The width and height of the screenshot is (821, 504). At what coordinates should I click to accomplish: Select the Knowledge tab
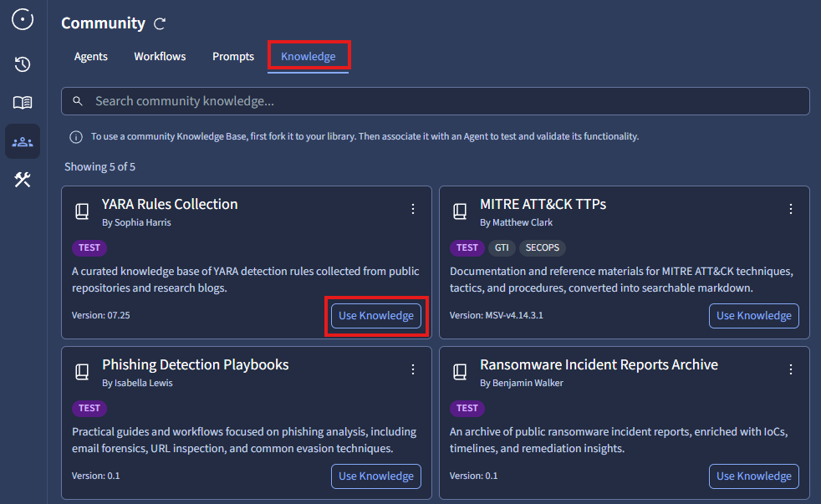308,57
